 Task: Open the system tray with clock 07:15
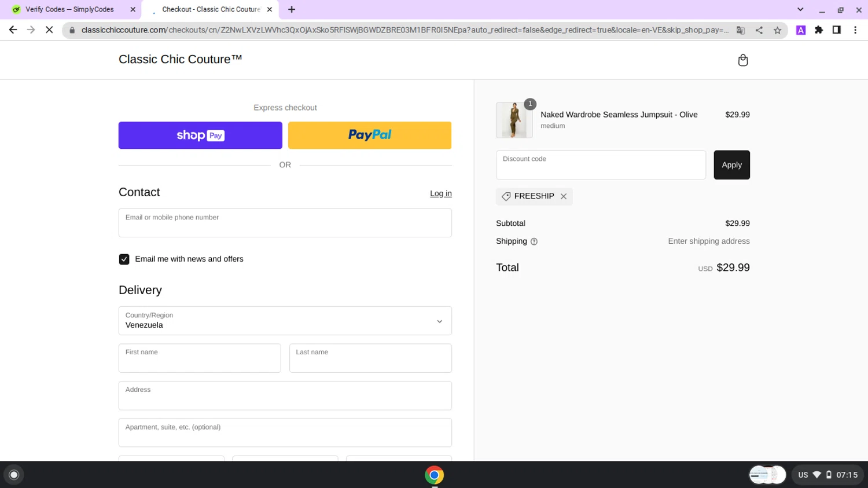827,475
